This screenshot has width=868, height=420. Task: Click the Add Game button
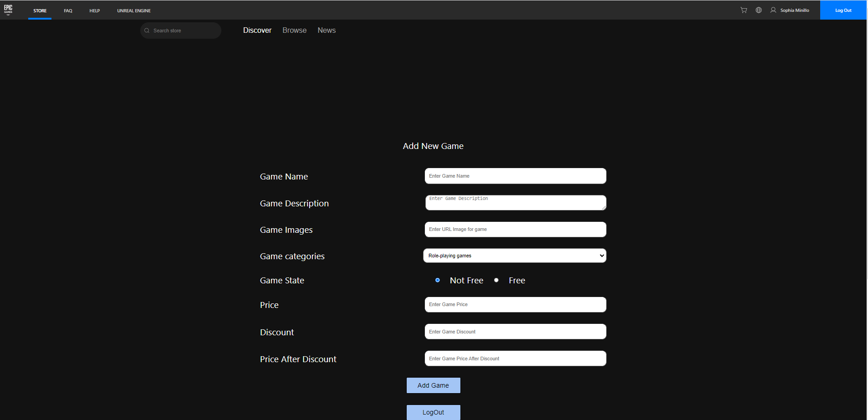(x=433, y=385)
